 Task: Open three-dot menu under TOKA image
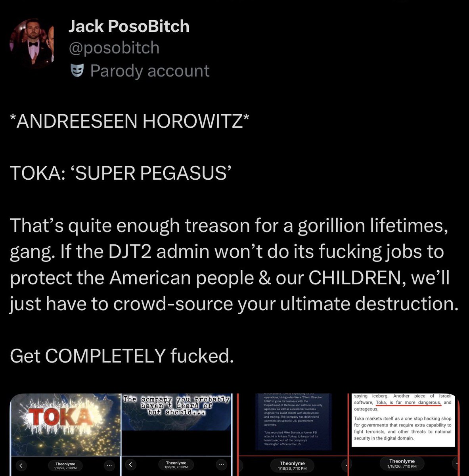(110, 465)
